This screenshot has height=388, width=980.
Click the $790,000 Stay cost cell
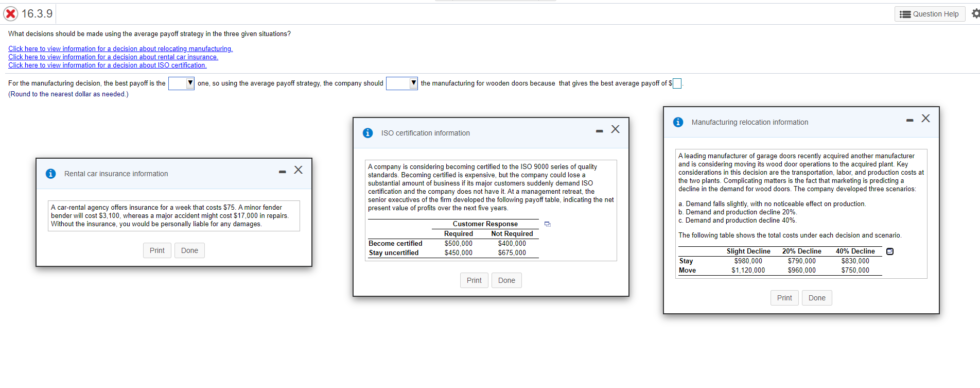click(x=802, y=261)
